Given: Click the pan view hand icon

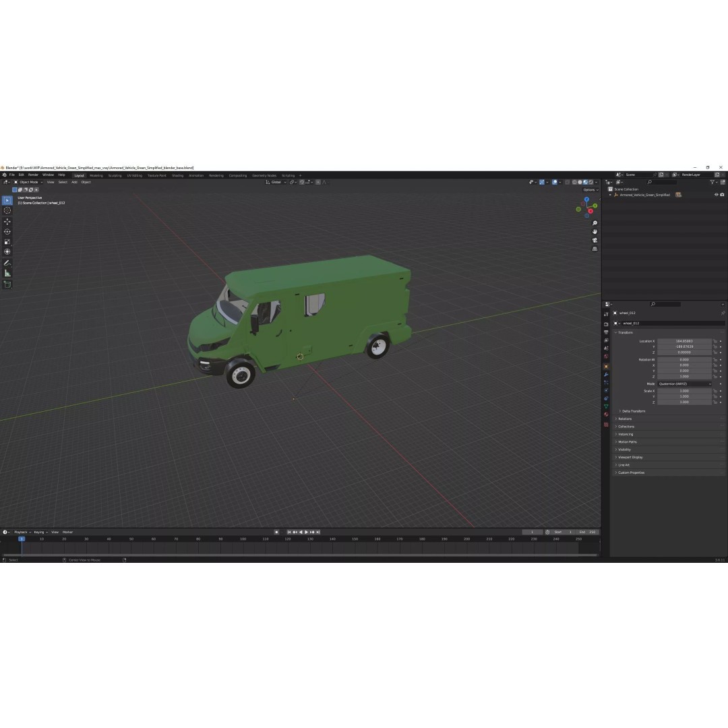Looking at the screenshot, I should click(x=595, y=232).
